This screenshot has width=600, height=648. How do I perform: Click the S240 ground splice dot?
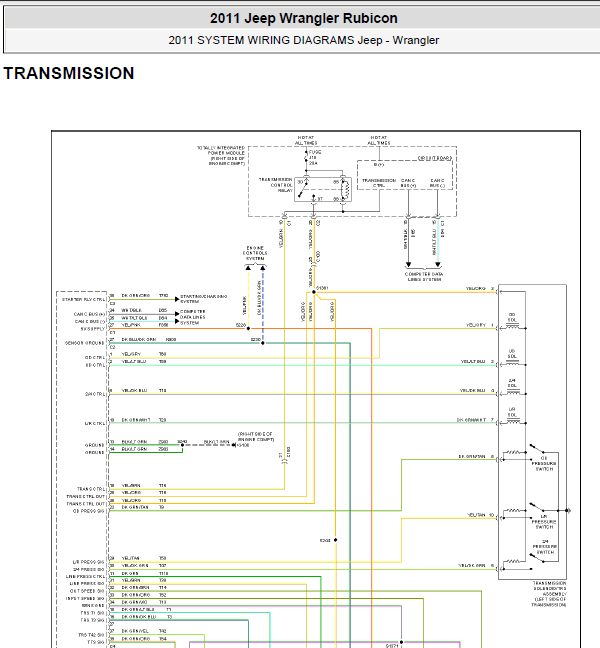[x=182, y=445]
